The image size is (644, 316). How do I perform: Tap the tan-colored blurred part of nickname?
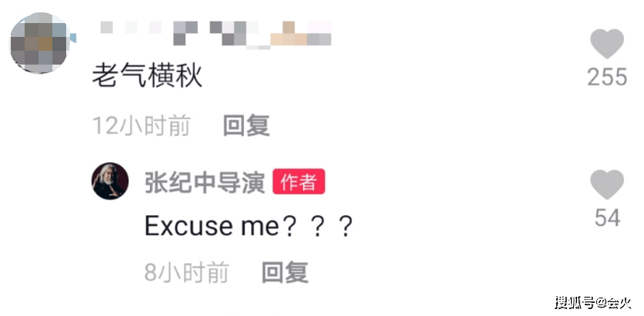289,34
